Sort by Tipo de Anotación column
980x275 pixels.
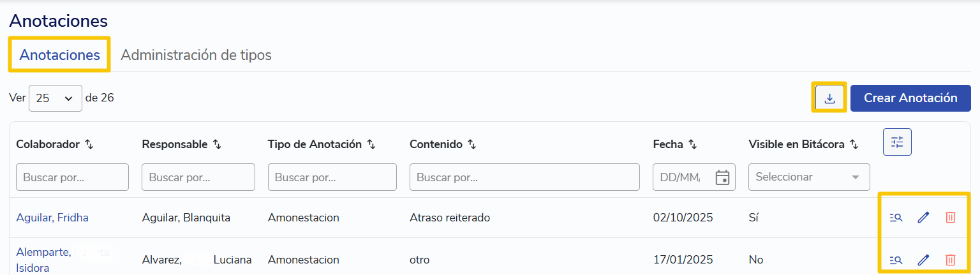pos(371,145)
